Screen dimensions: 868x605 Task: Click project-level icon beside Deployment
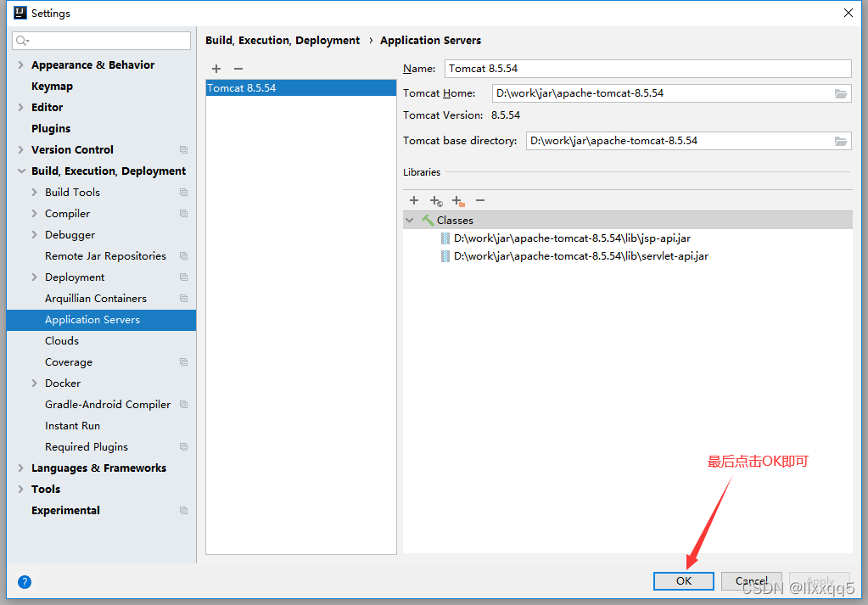tap(184, 277)
